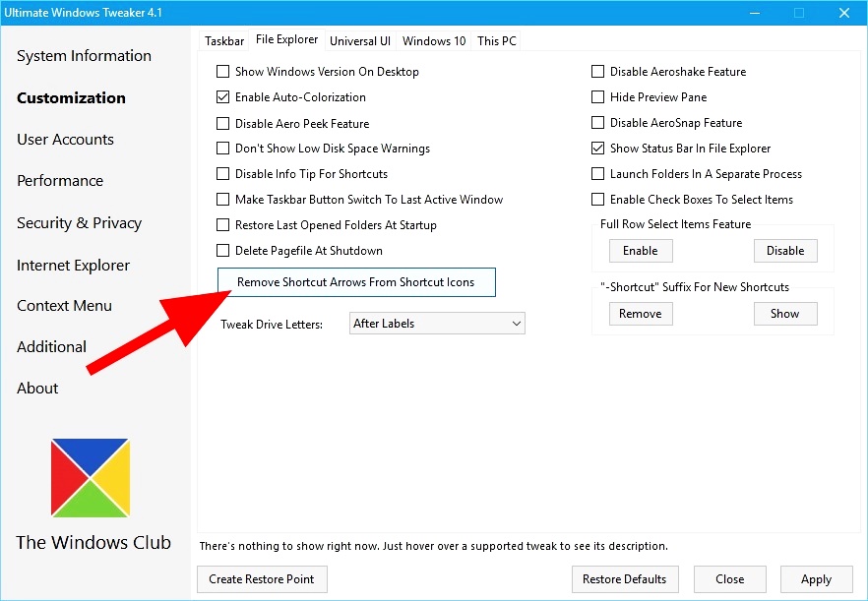
Task: Uncheck Enable Auto-Colorization
Action: 222,96
